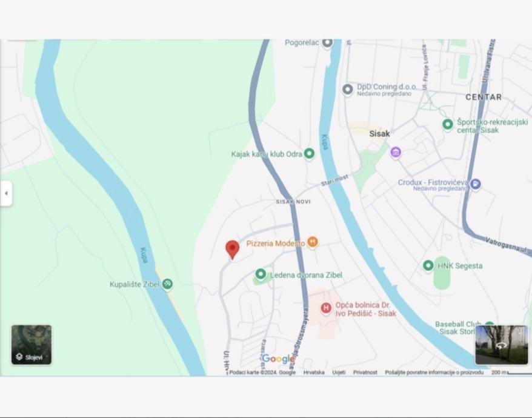Click the purple museum marker icon
Image resolution: width=532 pixels, height=418 pixels.
[396, 152]
